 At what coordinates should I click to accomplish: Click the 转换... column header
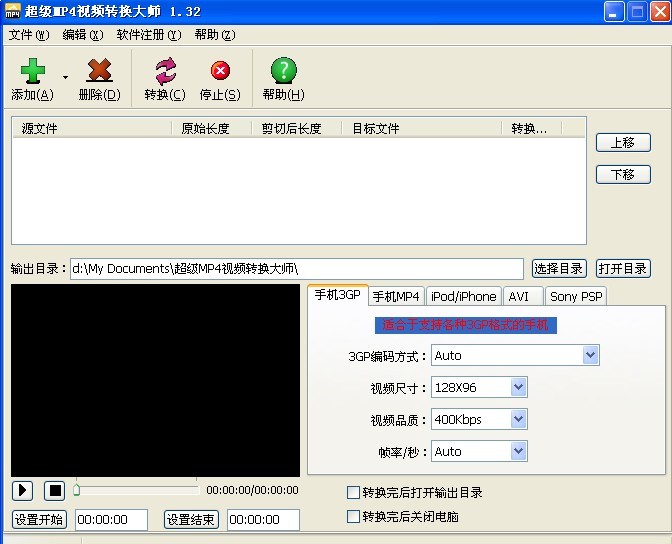(x=532, y=128)
